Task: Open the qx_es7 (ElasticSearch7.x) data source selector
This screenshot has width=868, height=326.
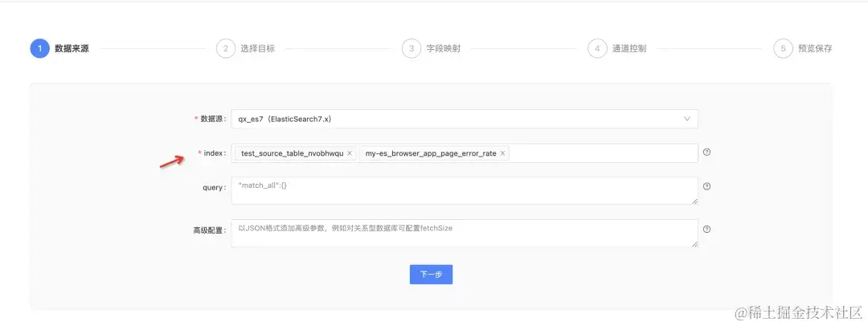Action: tap(465, 119)
